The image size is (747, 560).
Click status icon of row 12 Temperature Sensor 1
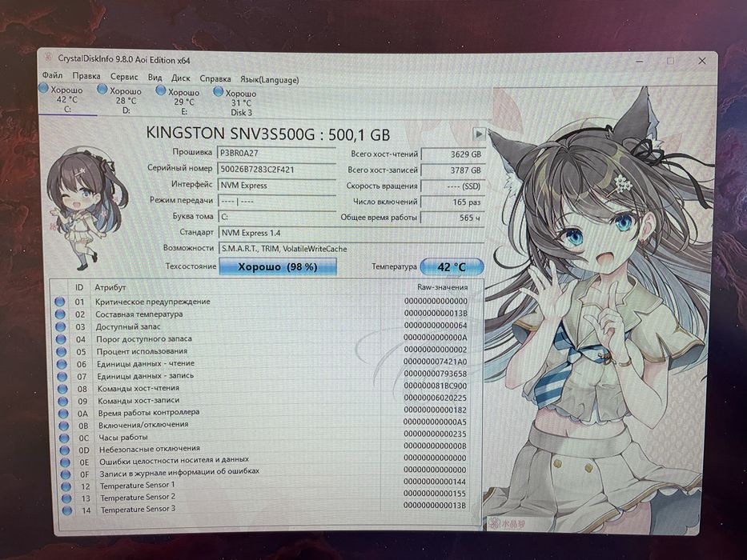[66, 486]
